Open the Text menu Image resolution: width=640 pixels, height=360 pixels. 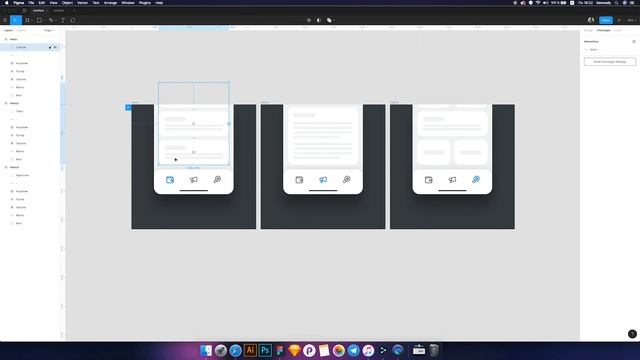96,2
